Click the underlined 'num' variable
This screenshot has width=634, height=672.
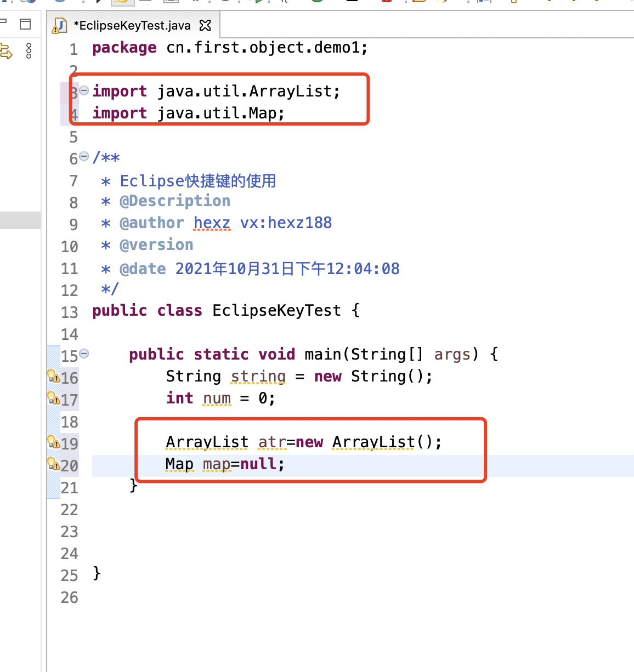coord(217,398)
